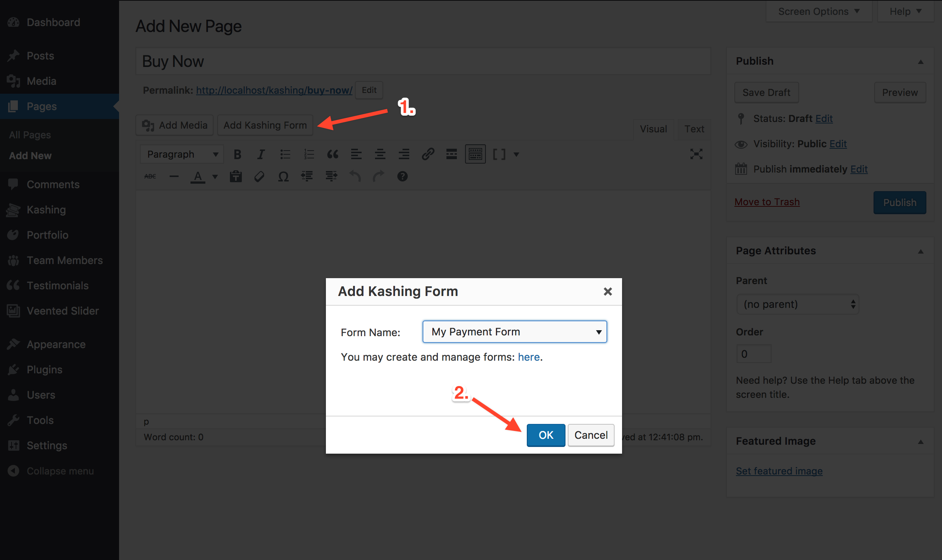The image size is (942, 560).
Task: Open Media menu in sidebar
Action: (42, 81)
